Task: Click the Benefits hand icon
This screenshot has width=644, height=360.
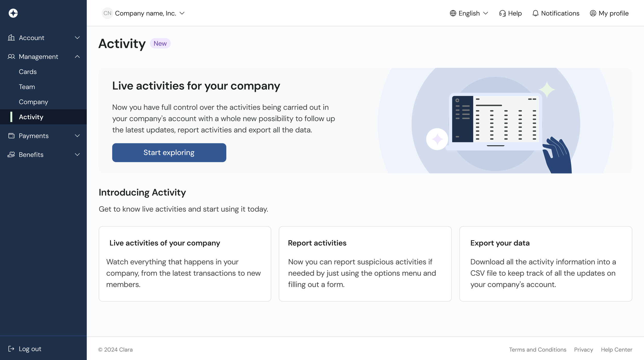Action: tap(11, 155)
